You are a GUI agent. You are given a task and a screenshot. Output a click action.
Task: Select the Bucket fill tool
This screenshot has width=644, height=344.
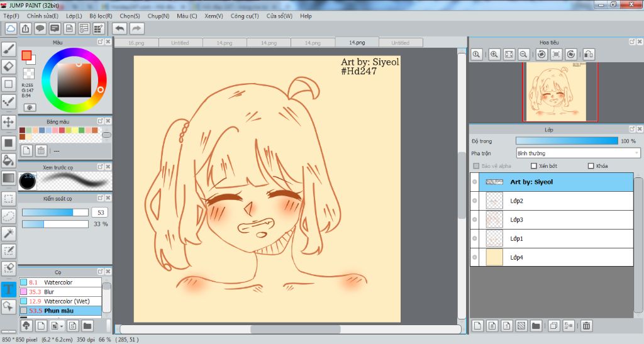tap(9, 160)
